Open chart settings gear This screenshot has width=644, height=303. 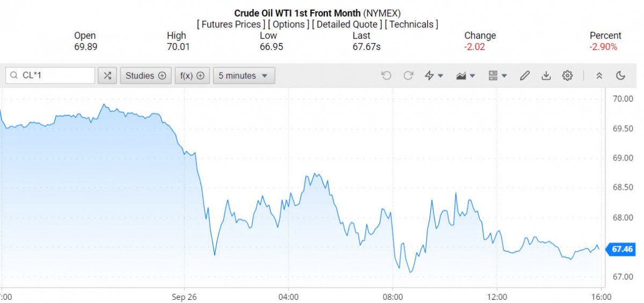point(567,76)
